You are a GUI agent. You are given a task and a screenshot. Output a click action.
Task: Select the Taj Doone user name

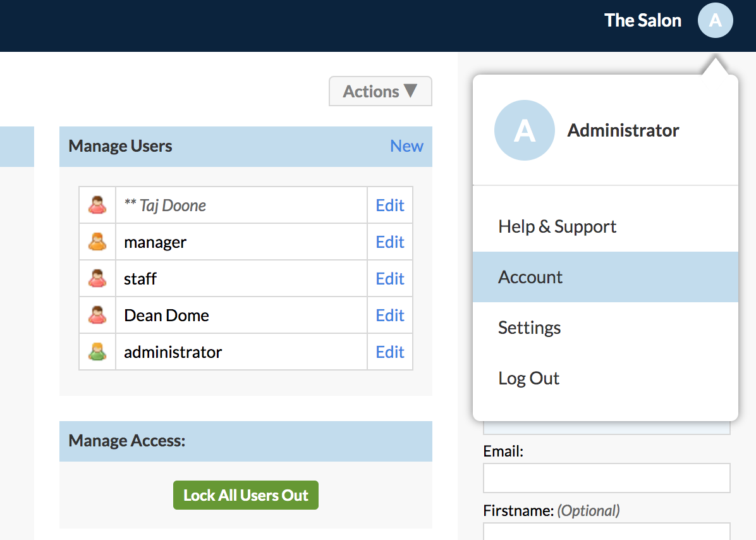pyautogui.click(x=165, y=206)
